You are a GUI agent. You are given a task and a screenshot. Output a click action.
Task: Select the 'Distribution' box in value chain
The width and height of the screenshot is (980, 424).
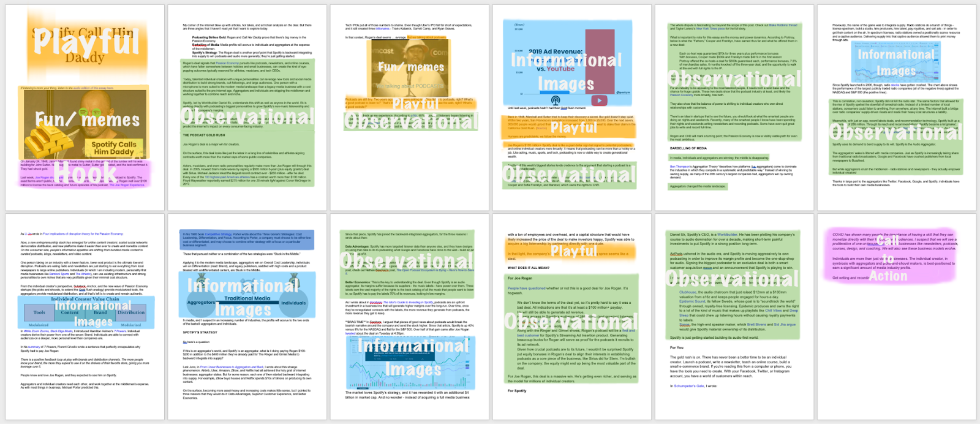coord(131,312)
